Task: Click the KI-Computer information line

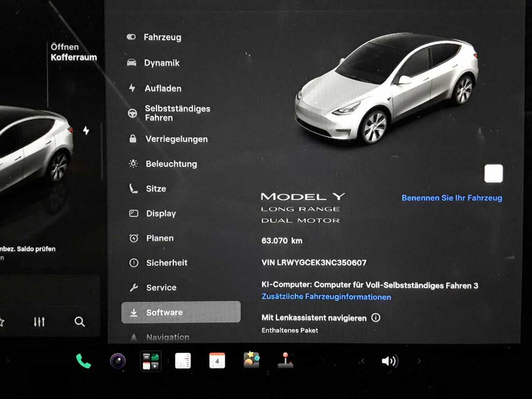Action: pos(370,285)
